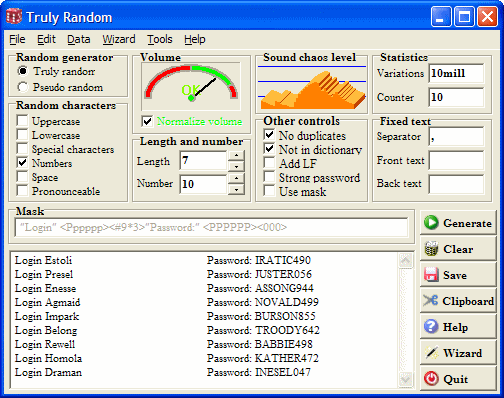This screenshot has width=504, height=398.
Task: Decrease Length with the down arrow
Action: [236, 166]
